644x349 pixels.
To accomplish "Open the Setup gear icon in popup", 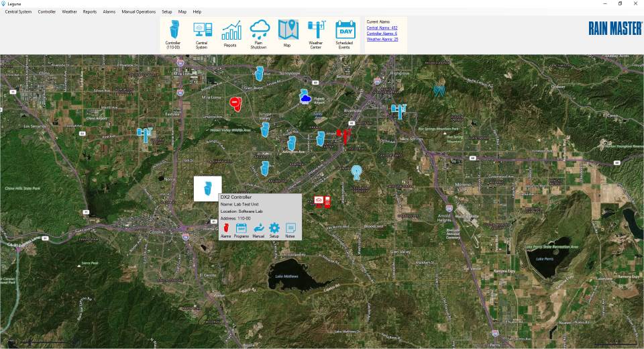I will click(x=274, y=228).
